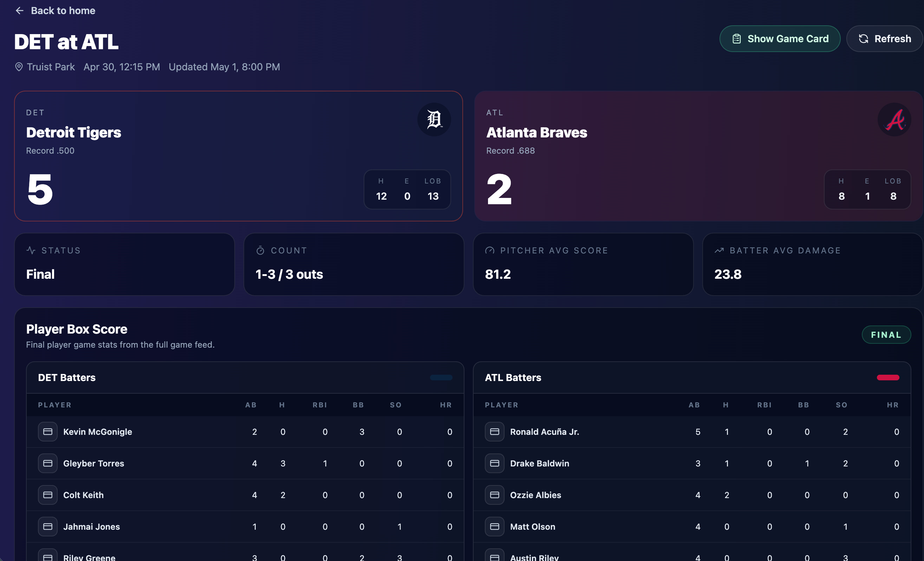Open Drake Baldwin's player card icon
The width and height of the screenshot is (924, 561).
(495, 463)
